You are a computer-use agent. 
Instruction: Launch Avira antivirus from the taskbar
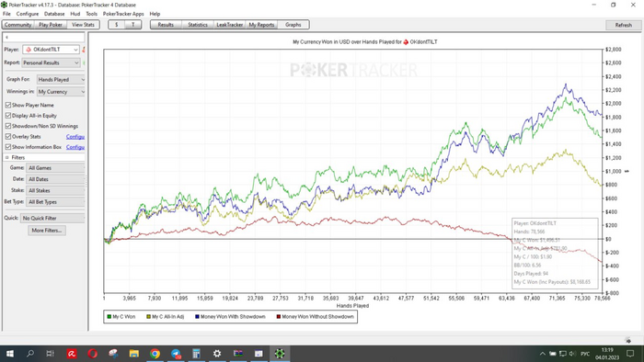tap(72, 354)
